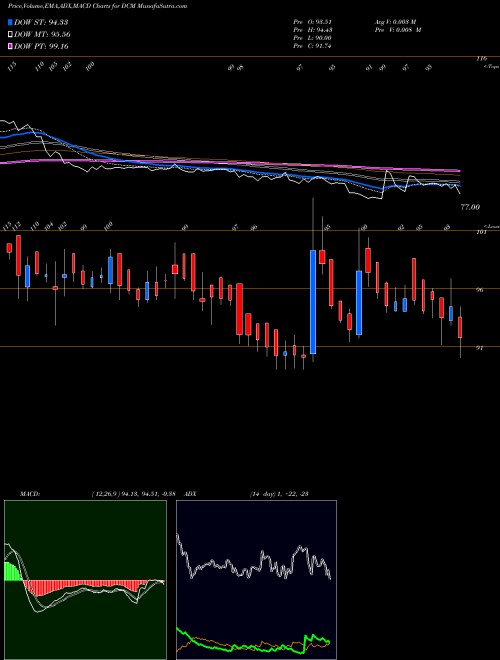Select the 'DOW ST: 94.33' legend label

(41, 22)
